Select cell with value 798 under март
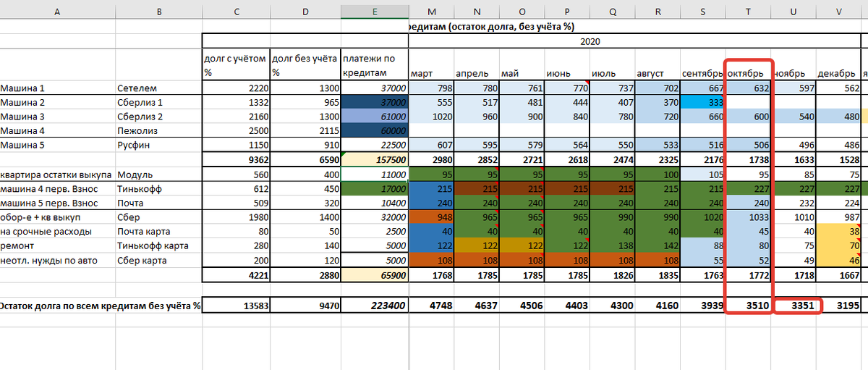 (430, 88)
